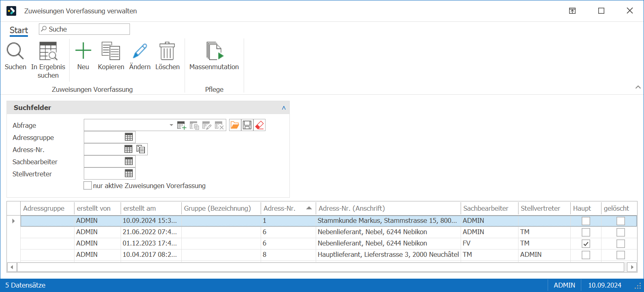Click the Sachbearbeiter column header
The image size is (644, 292).
(x=489, y=208)
